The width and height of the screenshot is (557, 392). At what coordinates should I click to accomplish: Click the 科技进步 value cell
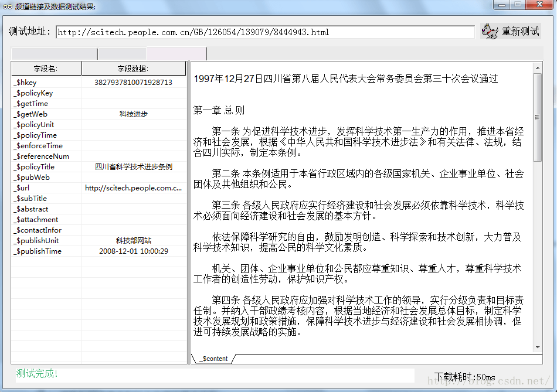coord(134,114)
